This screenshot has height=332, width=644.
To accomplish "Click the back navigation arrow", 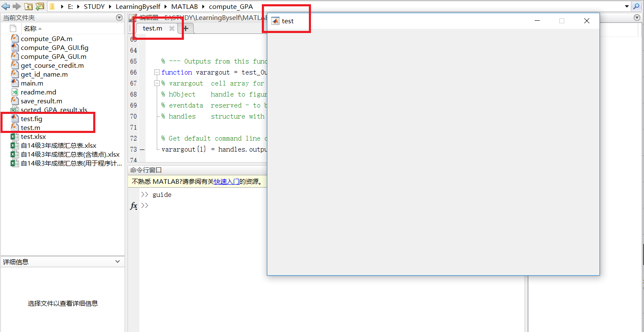I will [x=6, y=6].
